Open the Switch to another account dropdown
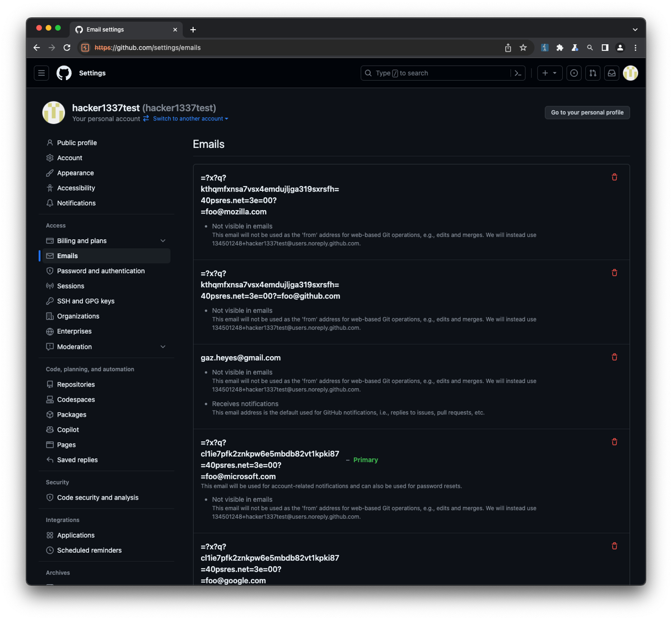The height and width of the screenshot is (620, 672). [x=190, y=118]
